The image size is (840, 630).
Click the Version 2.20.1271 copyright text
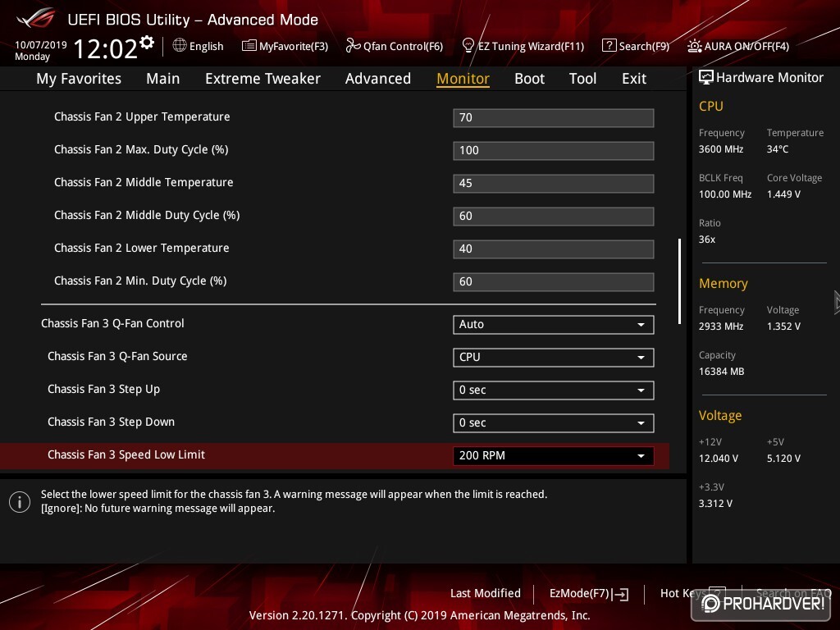pos(419,615)
